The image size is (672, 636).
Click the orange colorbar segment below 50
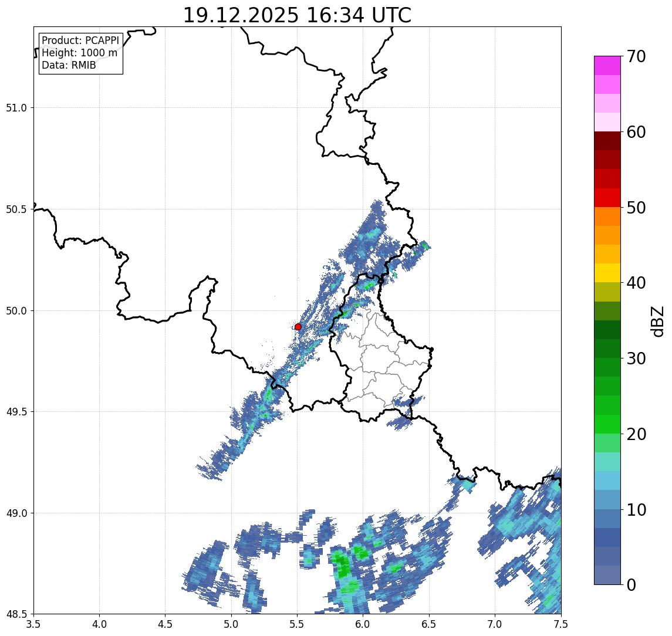[607, 216]
